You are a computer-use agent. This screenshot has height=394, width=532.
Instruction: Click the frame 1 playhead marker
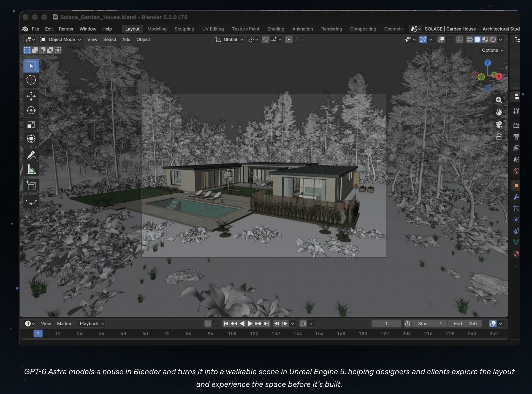[x=38, y=333]
